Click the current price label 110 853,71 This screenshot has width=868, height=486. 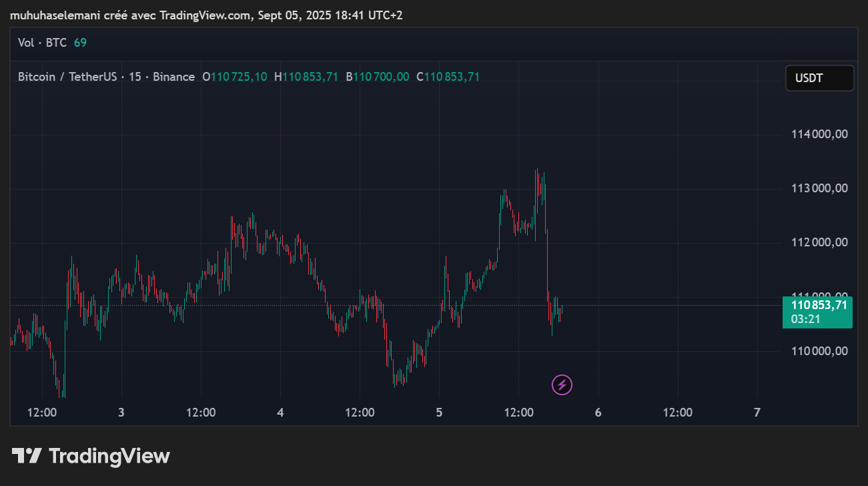[x=819, y=305]
